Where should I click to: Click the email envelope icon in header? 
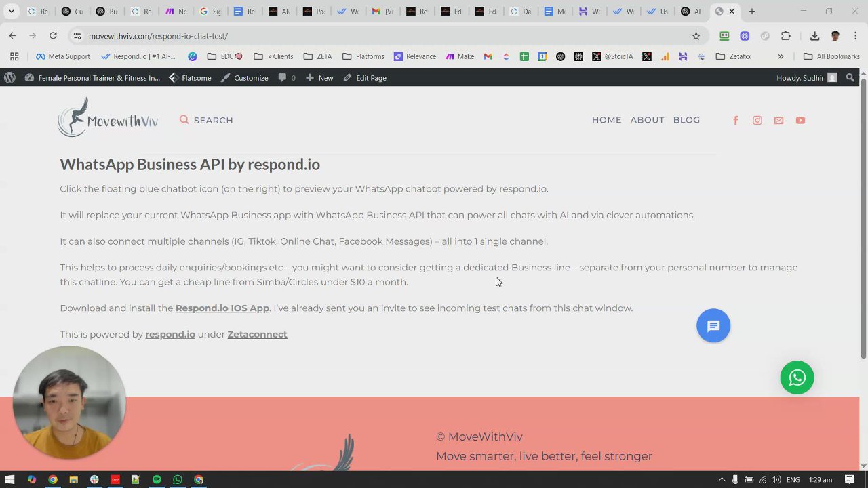(x=779, y=120)
